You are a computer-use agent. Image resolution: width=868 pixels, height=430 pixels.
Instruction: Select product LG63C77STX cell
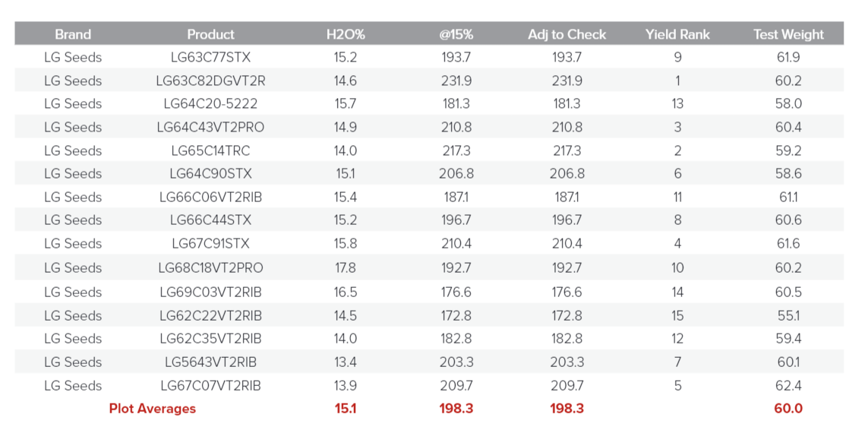(210, 57)
